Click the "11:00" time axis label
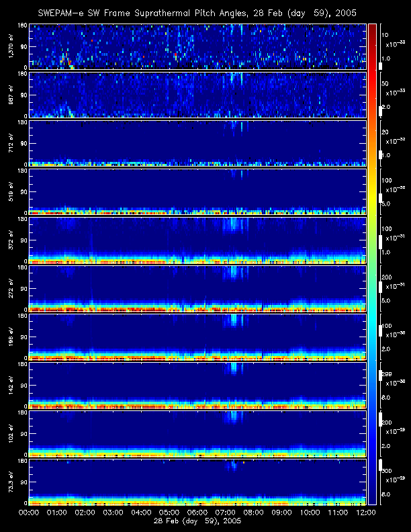This screenshot has width=411, height=532. pos(338,513)
